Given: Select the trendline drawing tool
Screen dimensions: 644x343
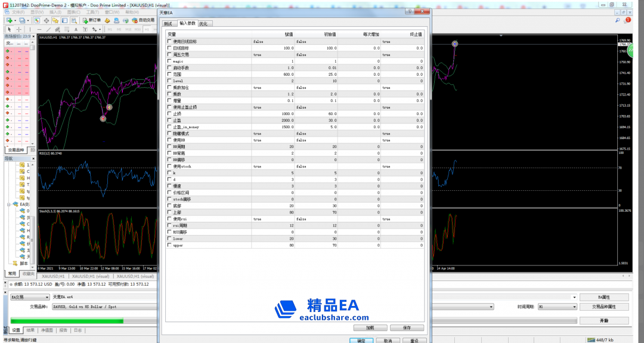Looking at the screenshot, I should click(x=48, y=29).
